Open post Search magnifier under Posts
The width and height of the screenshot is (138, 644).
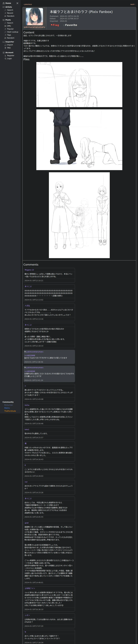point(5,23)
